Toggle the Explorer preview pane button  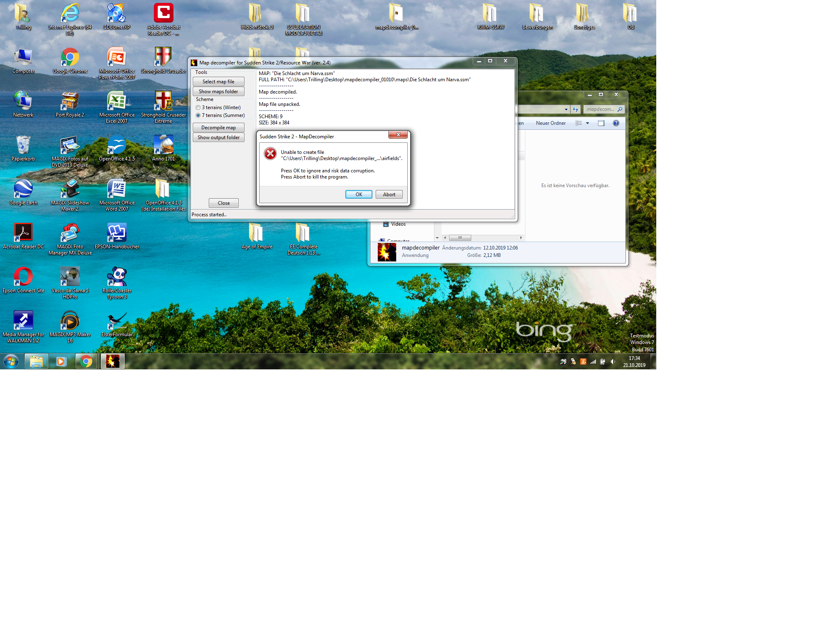(601, 123)
